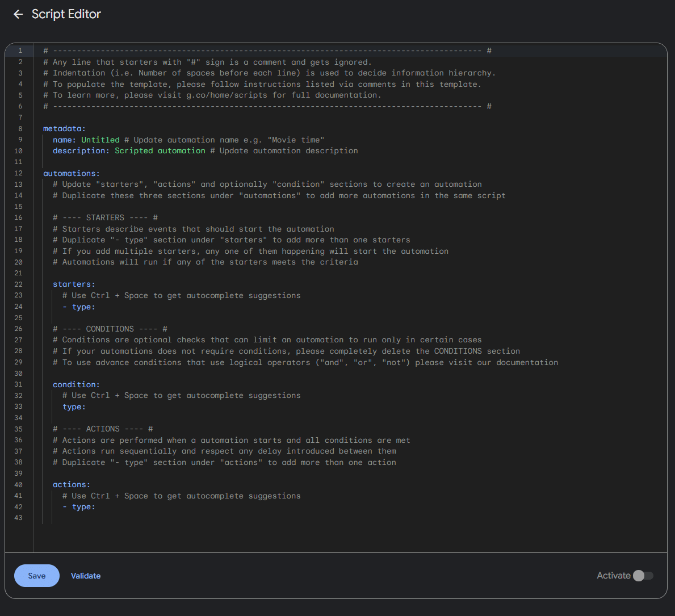The width and height of the screenshot is (675, 616).
Task: Click Validate to check the script
Action: 85,575
